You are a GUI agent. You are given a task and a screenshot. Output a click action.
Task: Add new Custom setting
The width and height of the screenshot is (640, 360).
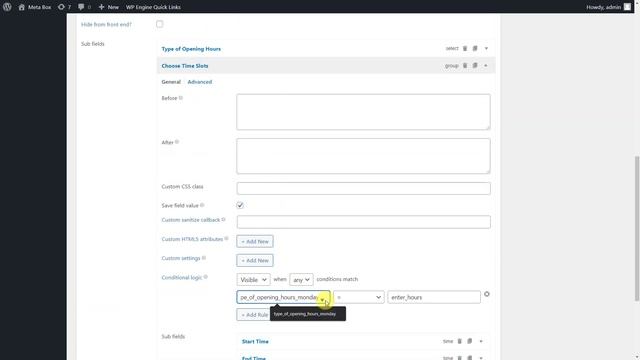255,260
